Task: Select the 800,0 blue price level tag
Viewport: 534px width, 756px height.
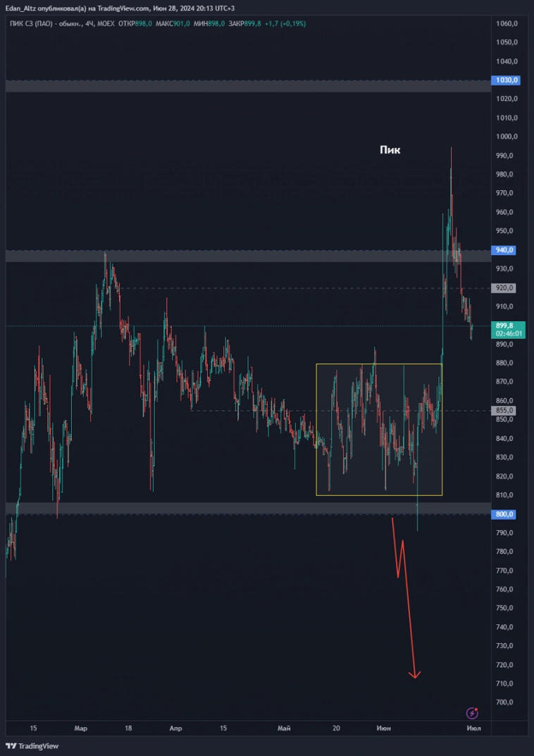Action: [x=503, y=514]
